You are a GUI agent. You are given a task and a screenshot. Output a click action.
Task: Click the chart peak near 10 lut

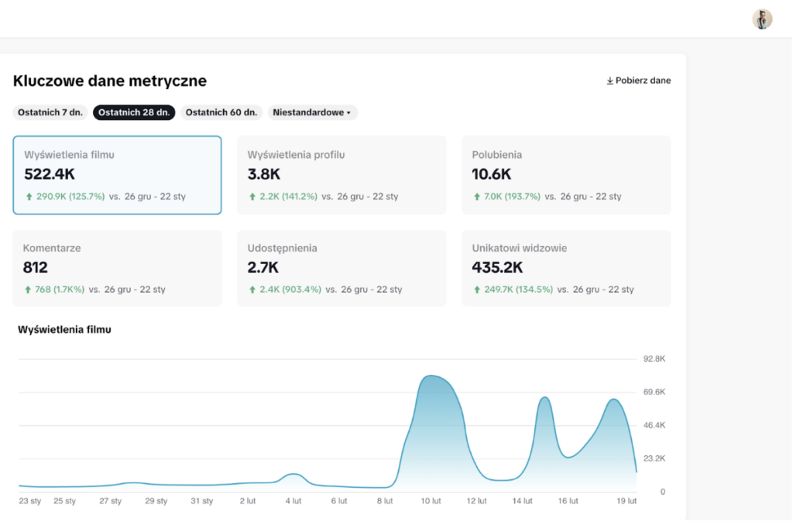tap(431, 376)
